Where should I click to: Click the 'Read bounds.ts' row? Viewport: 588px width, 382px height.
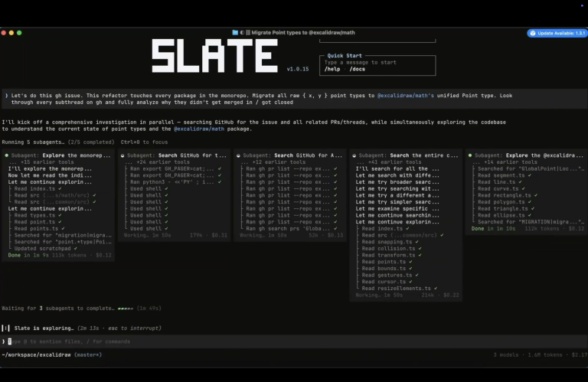[387, 269]
